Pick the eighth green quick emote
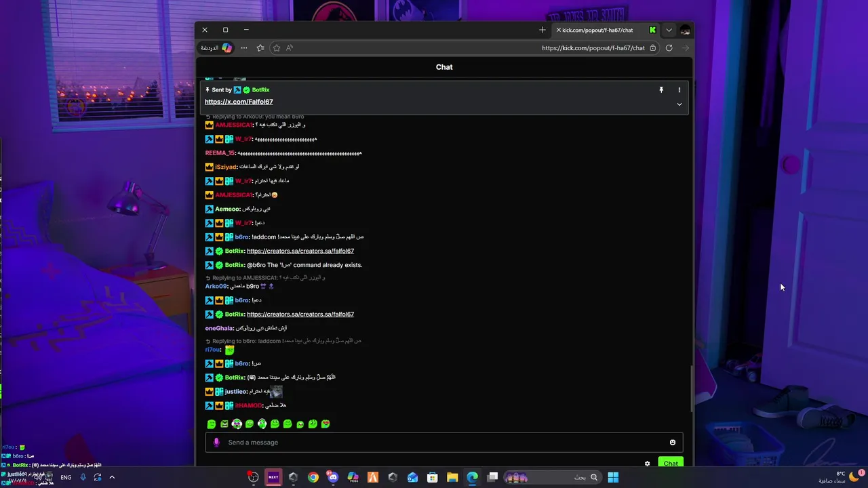The image size is (868, 488). (x=300, y=424)
